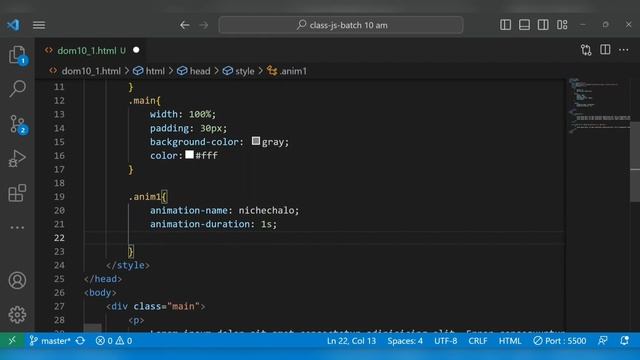
Task: Open the gray color swatch picker
Action: 256,141
